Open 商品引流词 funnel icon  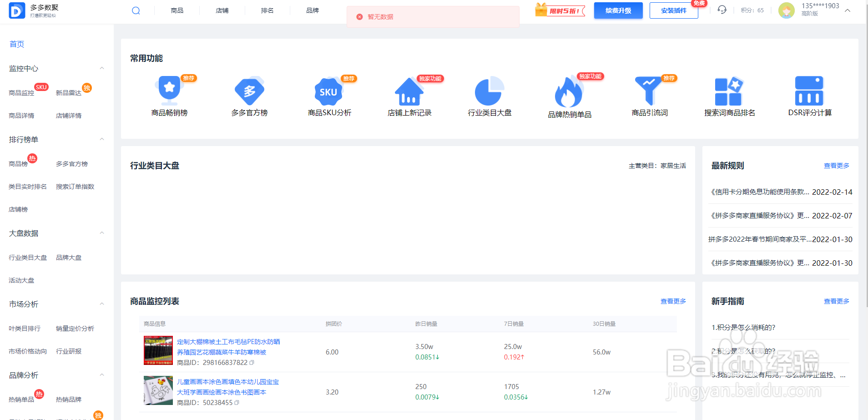(x=649, y=91)
